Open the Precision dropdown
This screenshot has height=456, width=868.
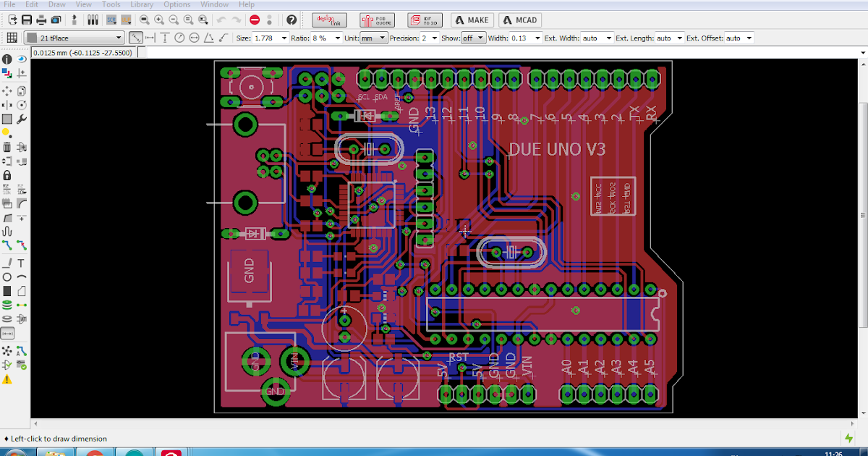[429, 38]
